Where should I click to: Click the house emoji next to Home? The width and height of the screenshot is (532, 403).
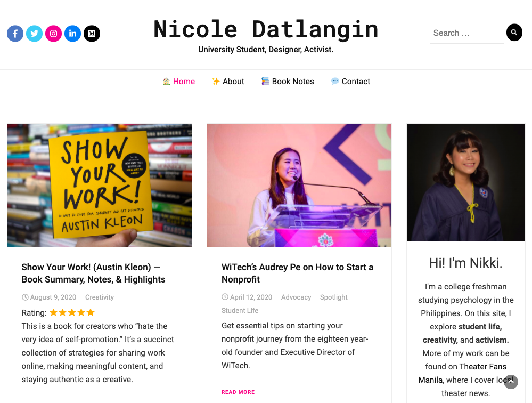pos(166,82)
